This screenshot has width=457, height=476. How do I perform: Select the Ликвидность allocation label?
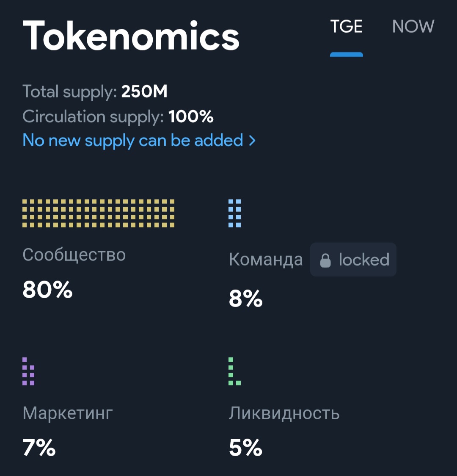(x=284, y=413)
